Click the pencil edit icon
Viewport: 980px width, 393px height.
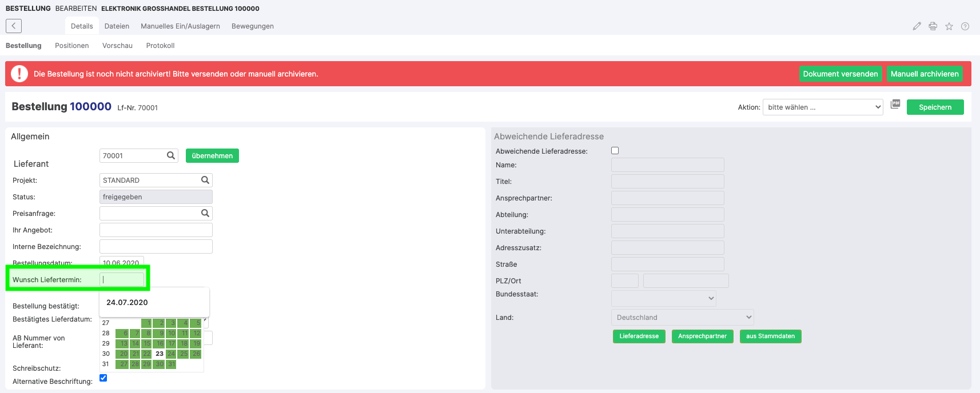pyautogui.click(x=917, y=26)
